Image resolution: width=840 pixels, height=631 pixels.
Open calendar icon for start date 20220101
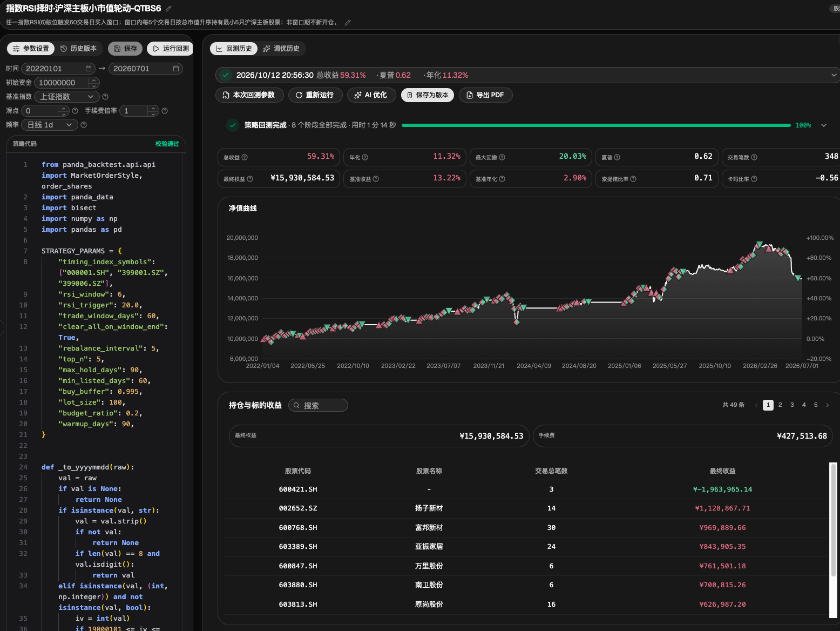89,69
